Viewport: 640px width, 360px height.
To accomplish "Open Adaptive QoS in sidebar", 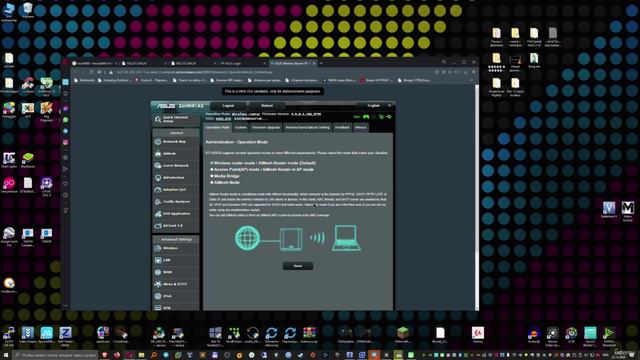I will [x=176, y=189].
